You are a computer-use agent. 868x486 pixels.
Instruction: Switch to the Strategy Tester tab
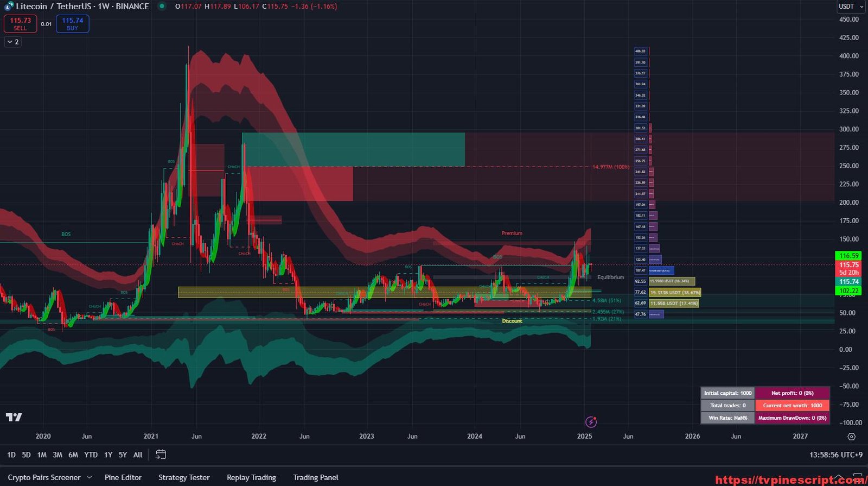pos(184,478)
